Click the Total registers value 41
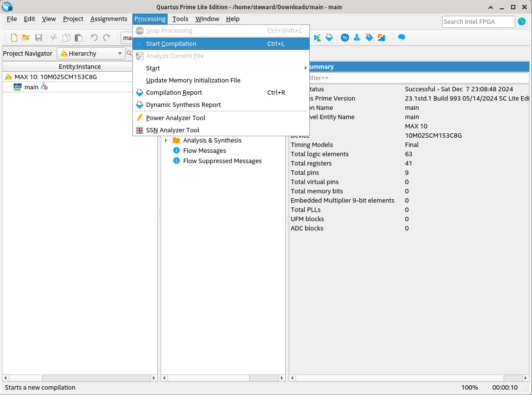This screenshot has width=532, height=395. pos(408,163)
